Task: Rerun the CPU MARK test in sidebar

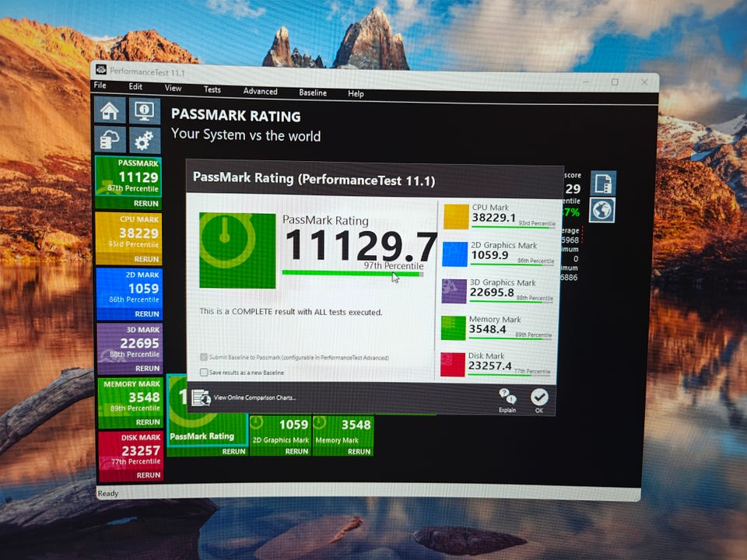Action: click(146, 259)
